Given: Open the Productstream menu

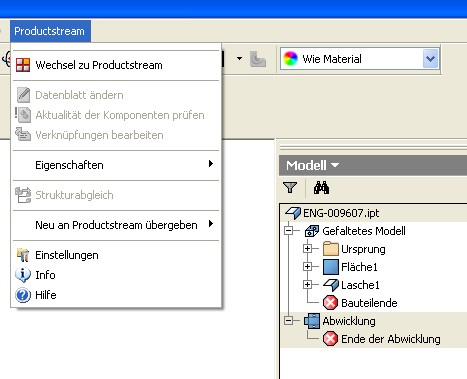Looking at the screenshot, I should pos(50,31).
